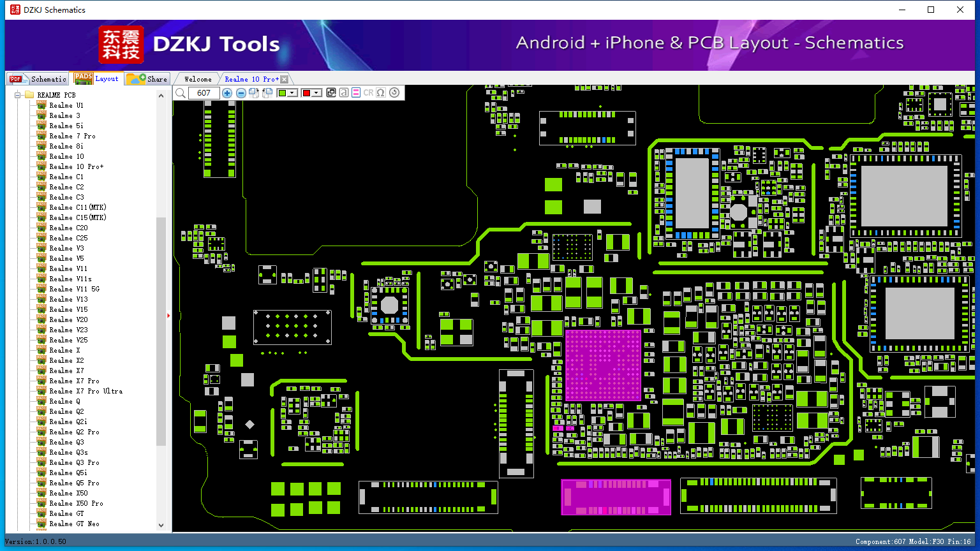Toggle the CR toolbar button

click(368, 93)
